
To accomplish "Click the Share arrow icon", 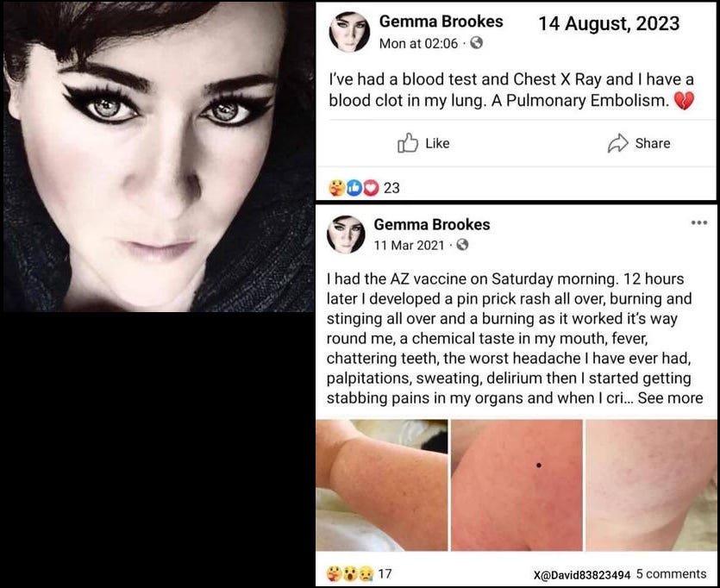I will click(617, 143).
